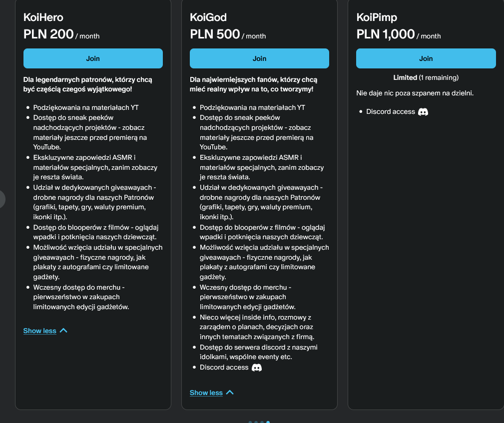Jump to the first carousel page dot
Viewport: 504px width, 423px height.
(250, 422)
